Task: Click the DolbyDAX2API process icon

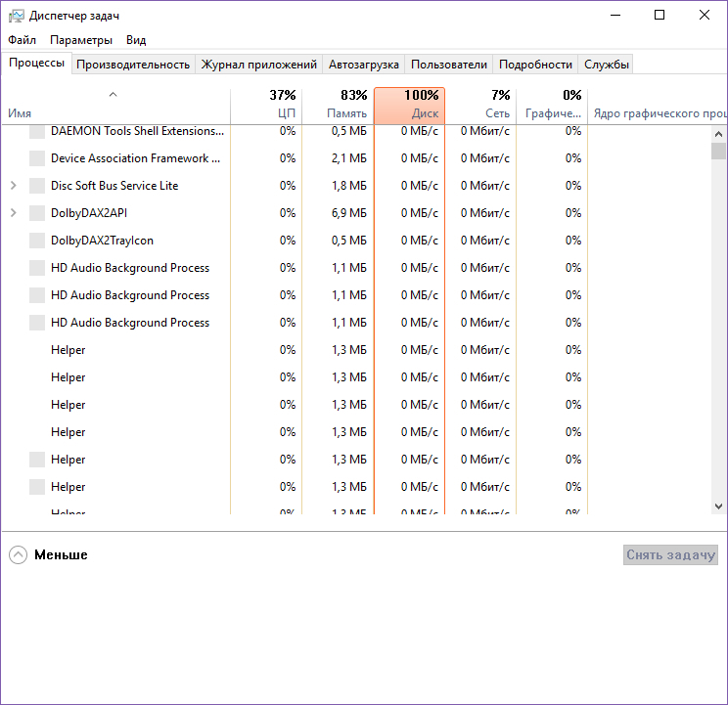Action: [x=37, y=213]
